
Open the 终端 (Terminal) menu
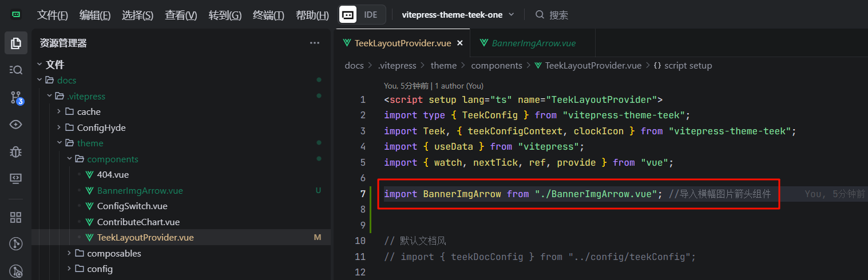tap(268, 15)
